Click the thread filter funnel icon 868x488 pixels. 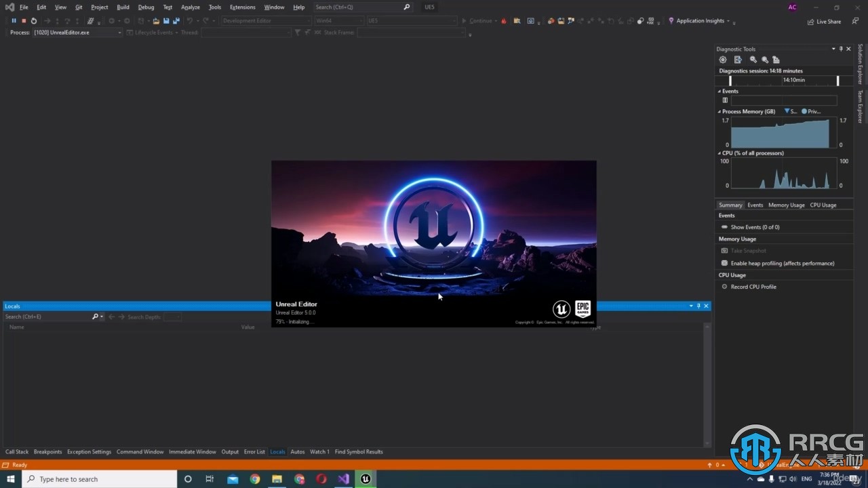coord(297,33)
